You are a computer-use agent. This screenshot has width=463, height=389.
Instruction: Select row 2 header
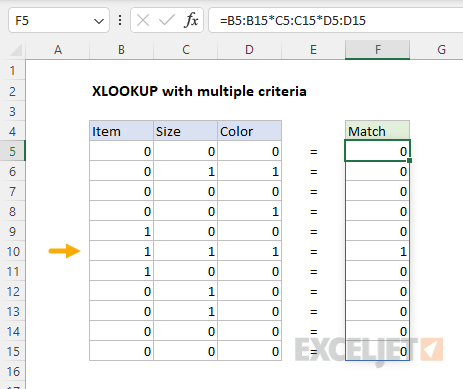[13, 91]
